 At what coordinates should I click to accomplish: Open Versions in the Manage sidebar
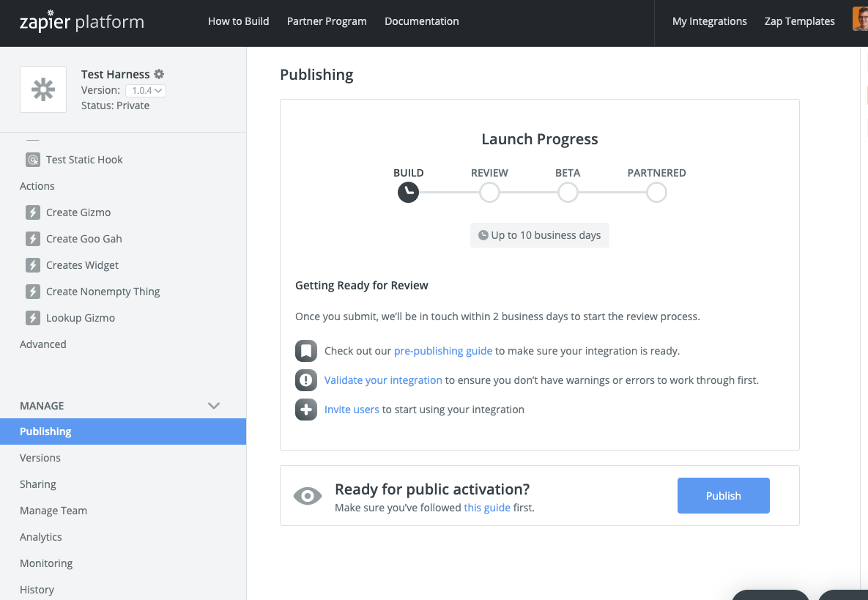(x=40, y=458)
